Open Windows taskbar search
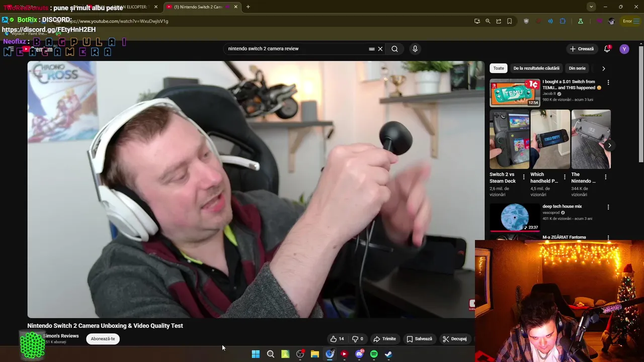Image resolution: width=644 pixels, height=362 pixels. [x=271, y=354]
